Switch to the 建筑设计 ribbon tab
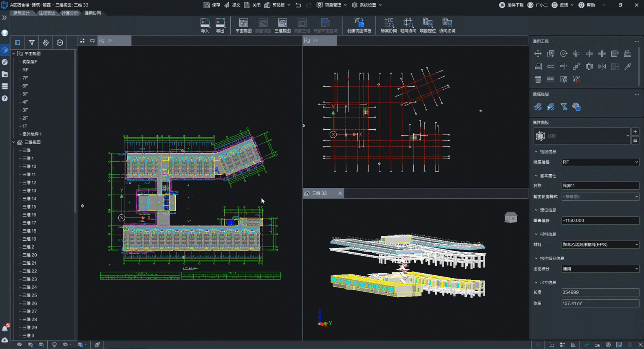644x349 pixels. click(22, 13)
